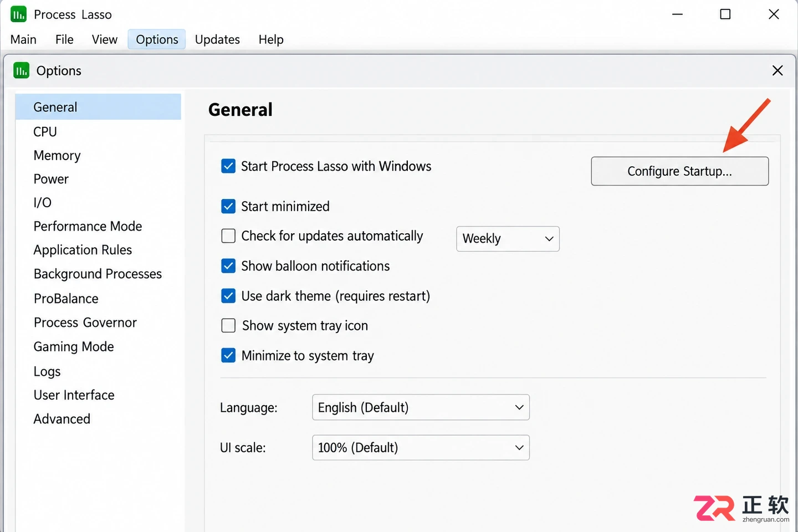
Task: Open the Main menu
Action: tap(23, 39)
